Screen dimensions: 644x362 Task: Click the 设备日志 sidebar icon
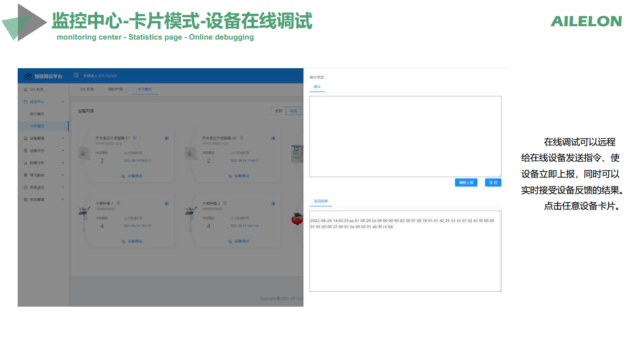[25, 151]
